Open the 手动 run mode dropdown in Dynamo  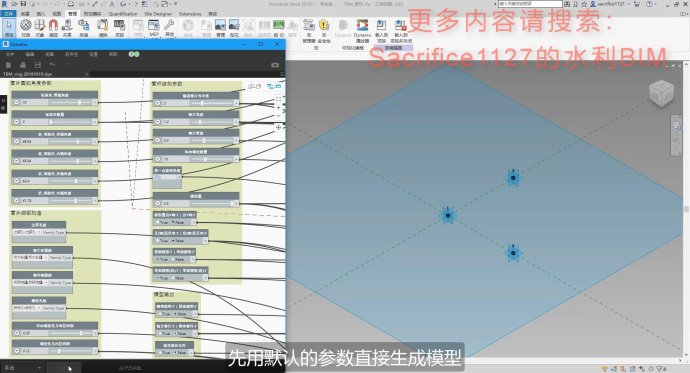[22, 367]
